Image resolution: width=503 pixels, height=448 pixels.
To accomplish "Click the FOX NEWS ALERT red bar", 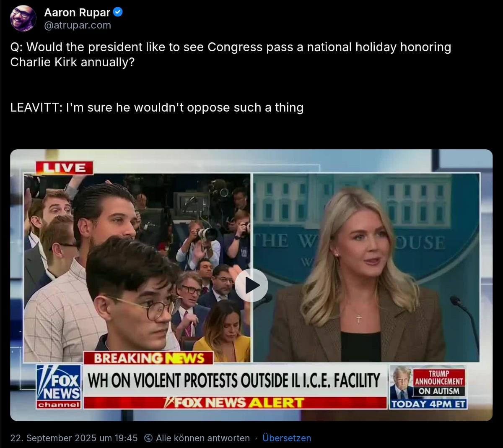I will click(235, 403).
